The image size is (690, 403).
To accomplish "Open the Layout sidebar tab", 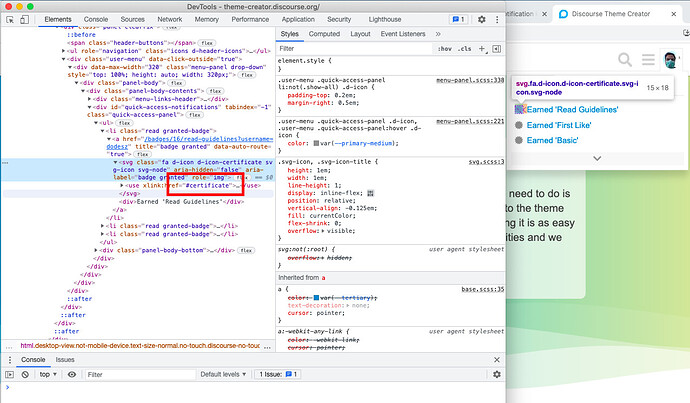I will point(360,34).
